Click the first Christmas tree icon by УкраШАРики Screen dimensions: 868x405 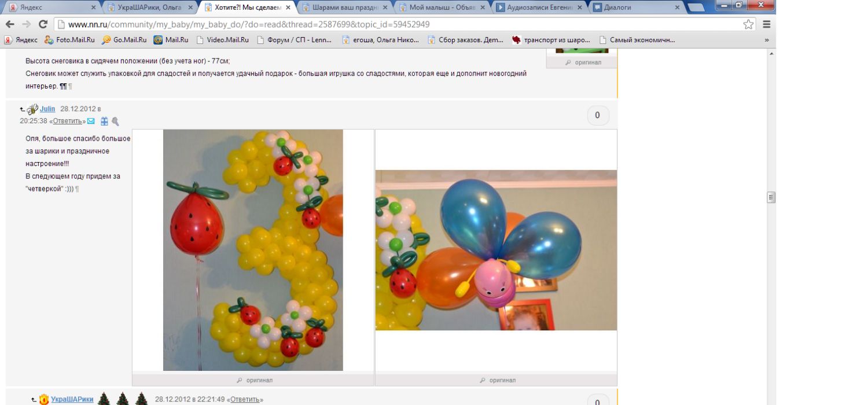tap(104, 399)
